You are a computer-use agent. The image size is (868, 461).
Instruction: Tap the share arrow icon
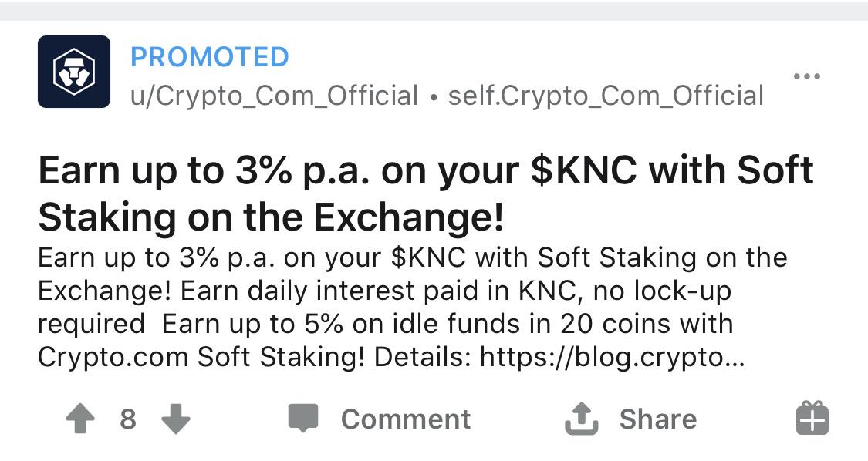(x=582, y=419)
